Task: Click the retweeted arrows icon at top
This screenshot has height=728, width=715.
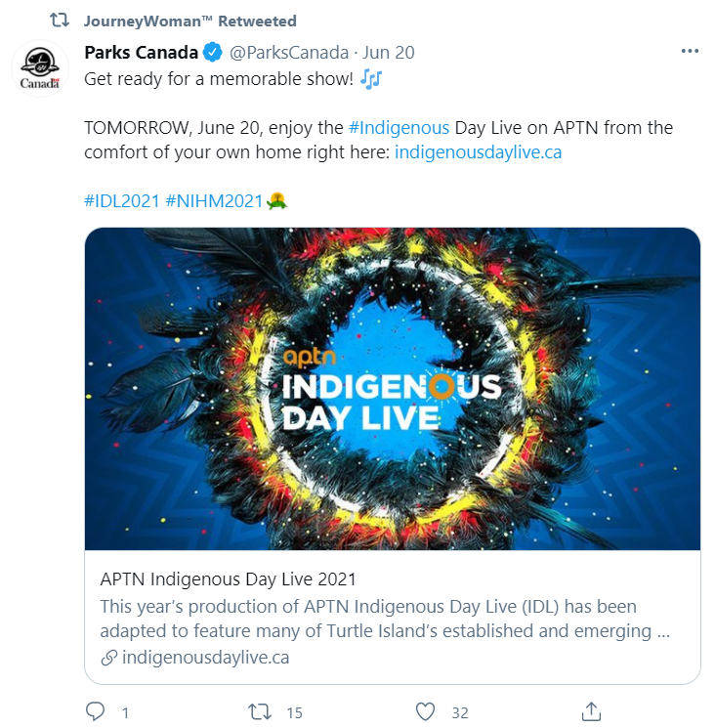Action: [x=60, y=21]
